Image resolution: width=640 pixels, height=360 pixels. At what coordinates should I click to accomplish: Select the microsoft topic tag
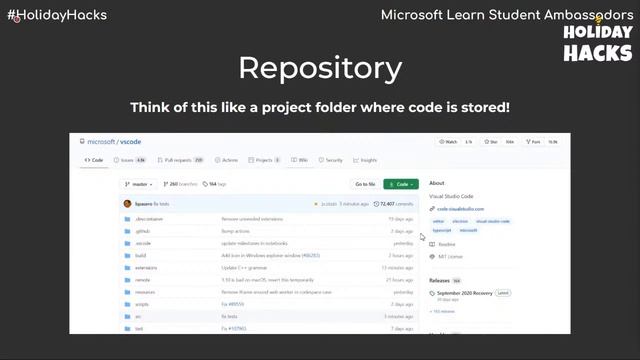coord(468,230)
